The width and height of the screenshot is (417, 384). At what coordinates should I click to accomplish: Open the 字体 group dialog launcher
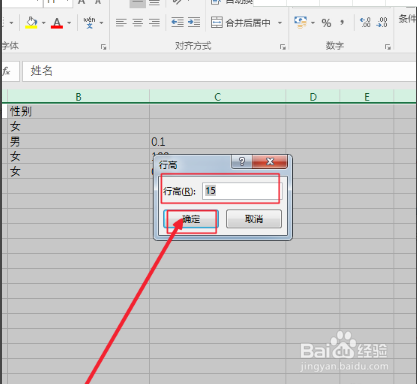(x=103, y=47)
